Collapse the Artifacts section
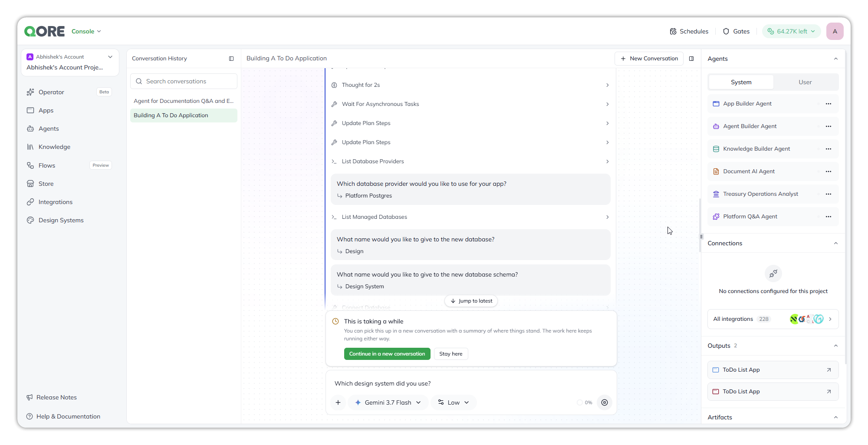868x445 pixels. (836, 417)
